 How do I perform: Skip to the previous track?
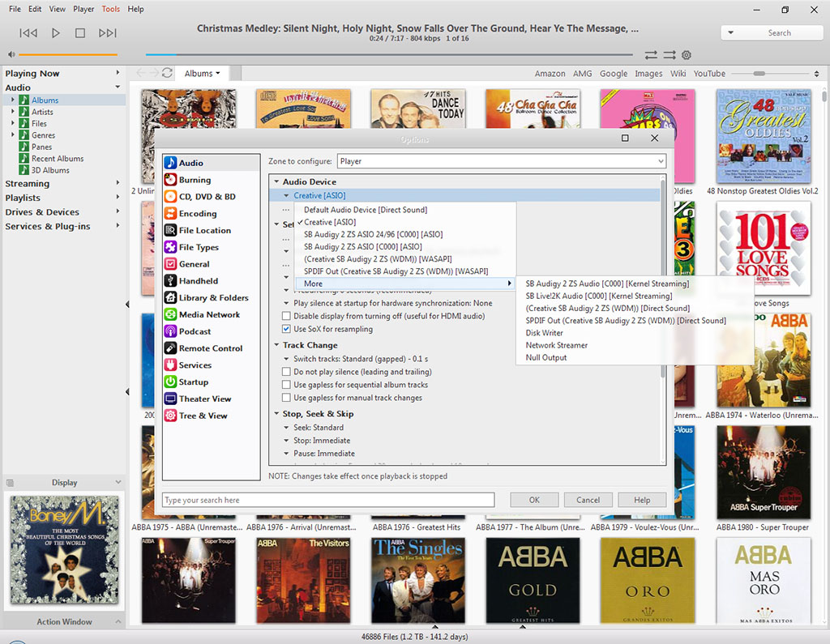(x=28, y=33)
